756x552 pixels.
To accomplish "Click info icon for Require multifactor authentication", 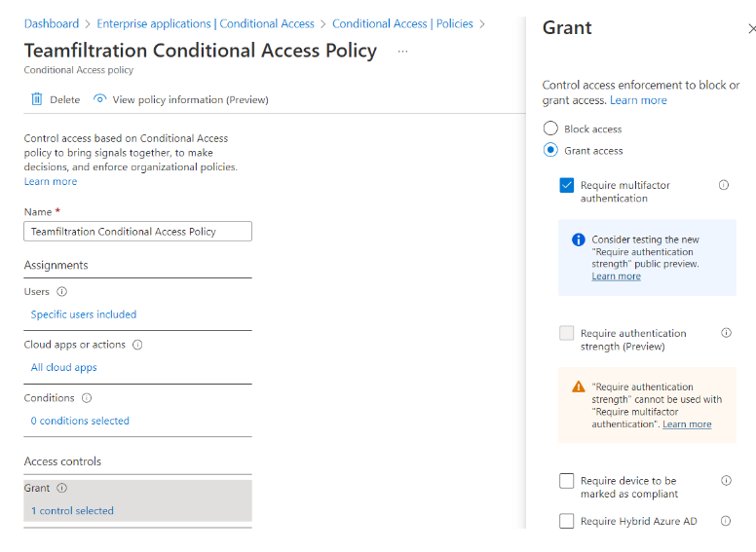I will 724,185.
